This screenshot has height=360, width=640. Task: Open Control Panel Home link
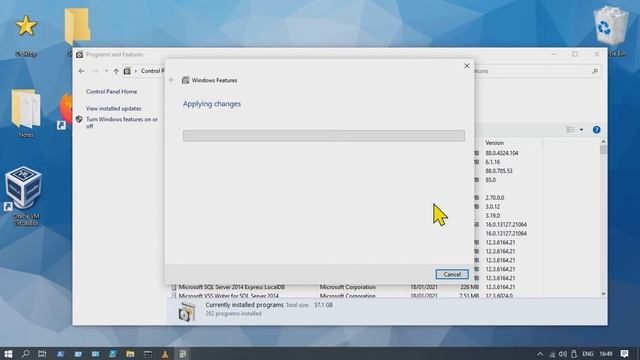111,92
